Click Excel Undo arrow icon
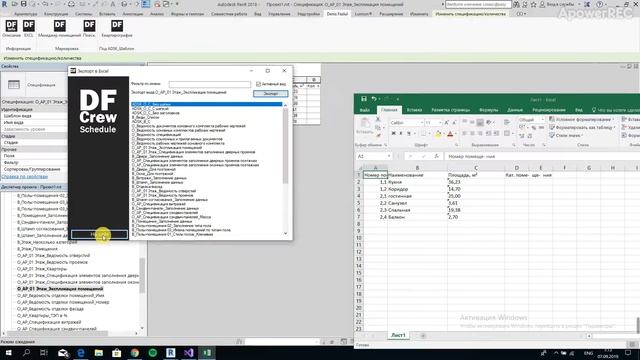The width and height of the screenshot is (640, 360). [373, 99]
